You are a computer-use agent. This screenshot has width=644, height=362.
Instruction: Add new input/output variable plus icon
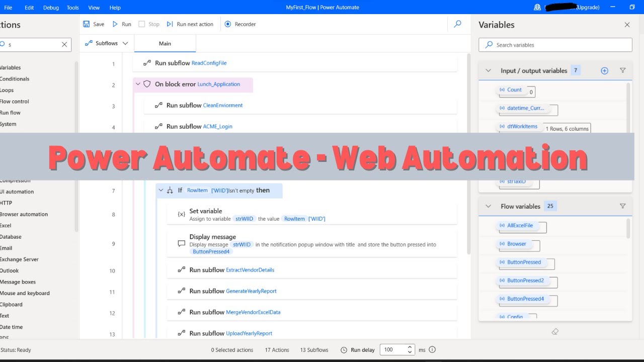(x=605, y=71)
